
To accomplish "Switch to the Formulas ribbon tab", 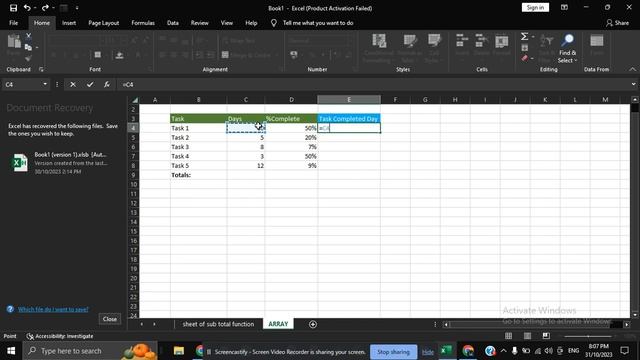I will 143,23.
